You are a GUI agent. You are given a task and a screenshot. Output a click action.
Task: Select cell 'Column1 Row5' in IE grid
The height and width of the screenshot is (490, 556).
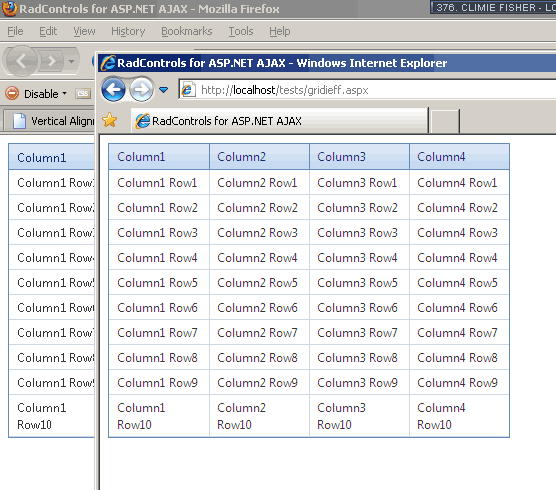pos(159,283)
